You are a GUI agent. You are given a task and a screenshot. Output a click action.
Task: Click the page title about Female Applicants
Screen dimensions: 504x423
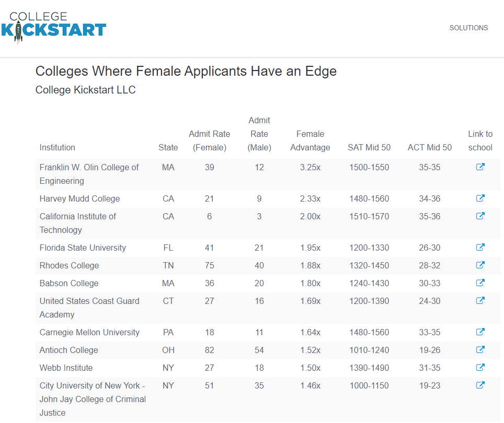point(186,71)
